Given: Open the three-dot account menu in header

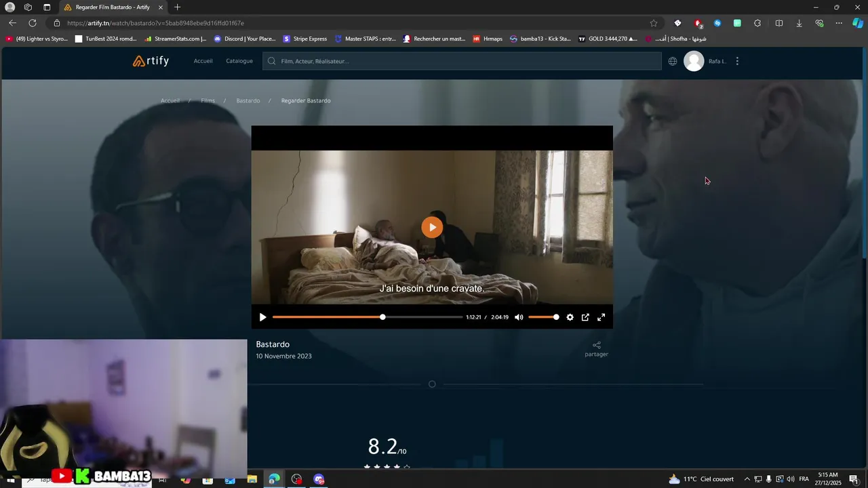Looking at the screenshot, I should [x=737, y=61].
